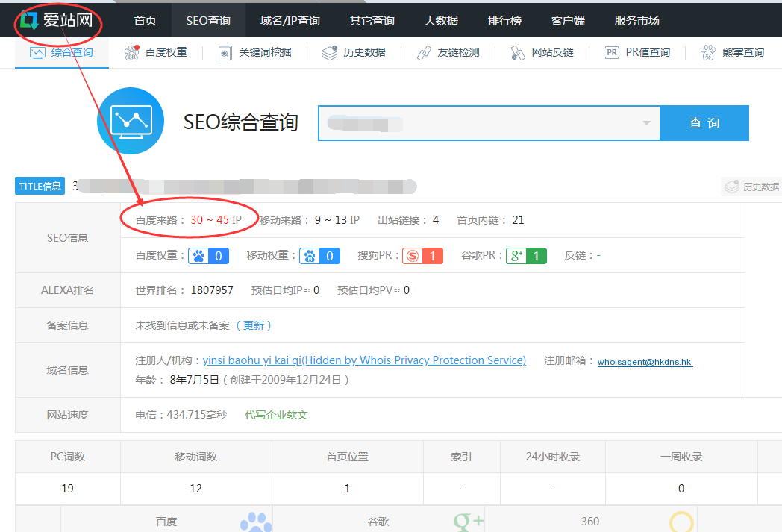
Task: Click the 关键词挖掘 magnifier icon
Action: 225,53
